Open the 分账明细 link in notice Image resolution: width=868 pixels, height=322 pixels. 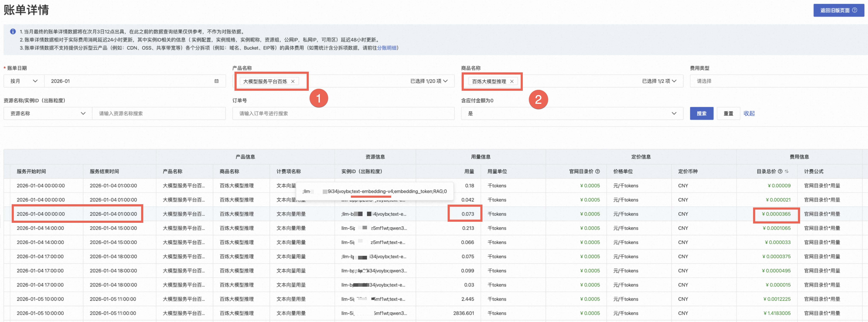(386, 48)
